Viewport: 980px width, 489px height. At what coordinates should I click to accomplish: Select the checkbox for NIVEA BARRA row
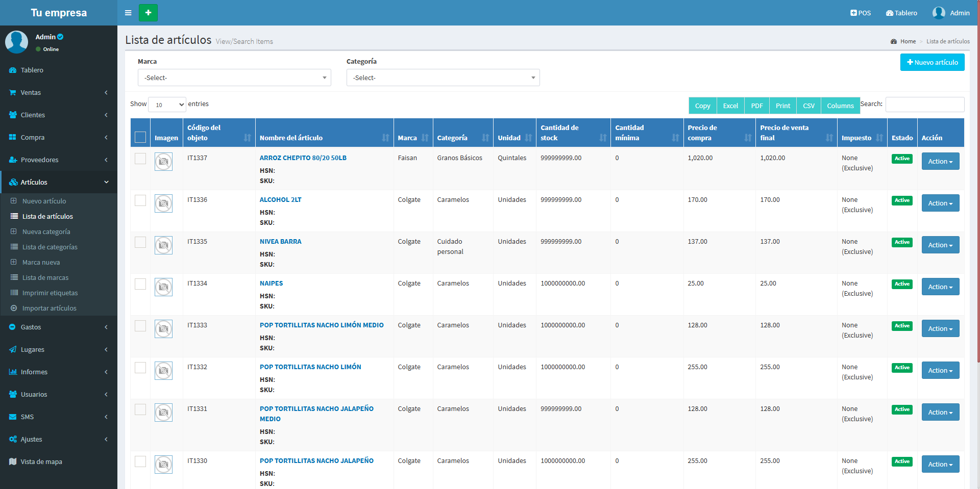tap(140, 242)
